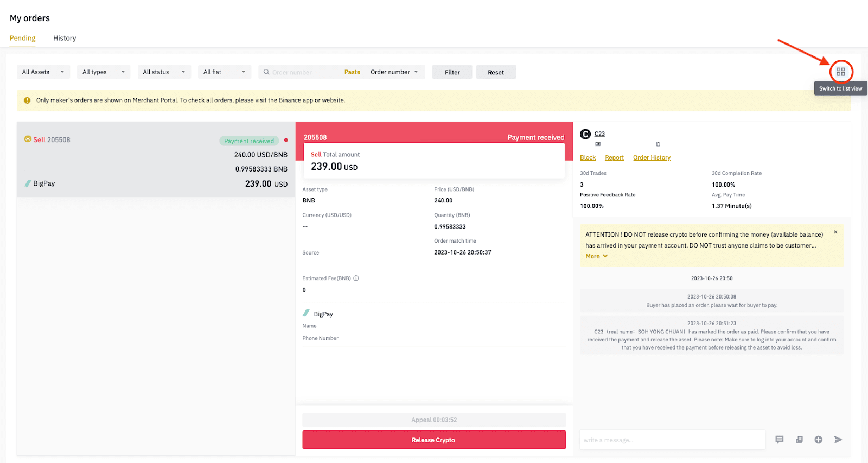
Task: Click the write a message field
Action: [x=673, y=440]
